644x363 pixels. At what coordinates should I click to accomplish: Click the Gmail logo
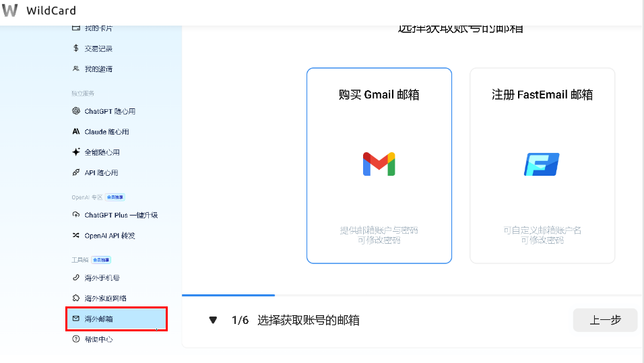tap(379, 164)
